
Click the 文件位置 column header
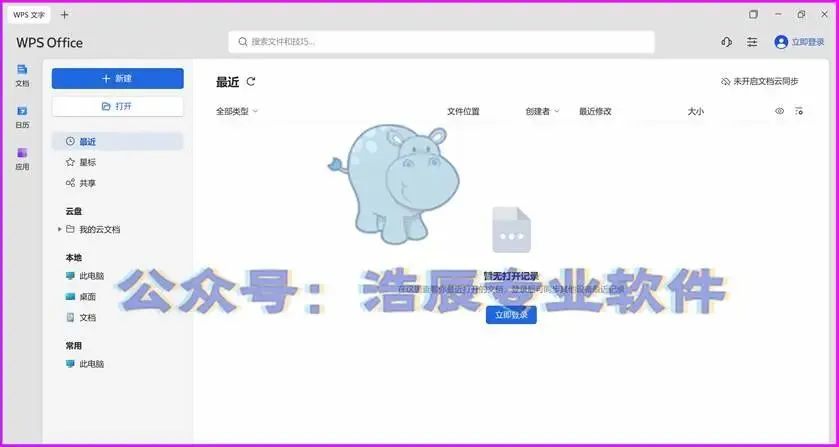tap(463, 111)
